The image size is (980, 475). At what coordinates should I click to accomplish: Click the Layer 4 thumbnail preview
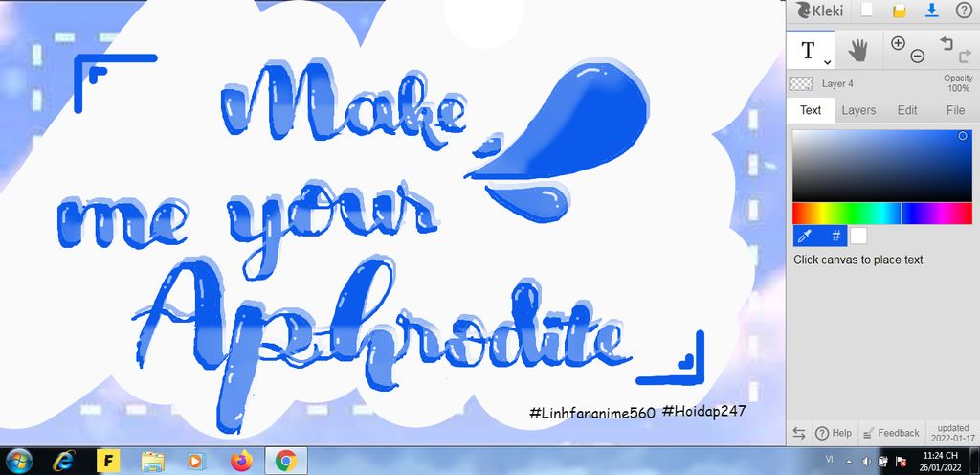coord(801,83)
